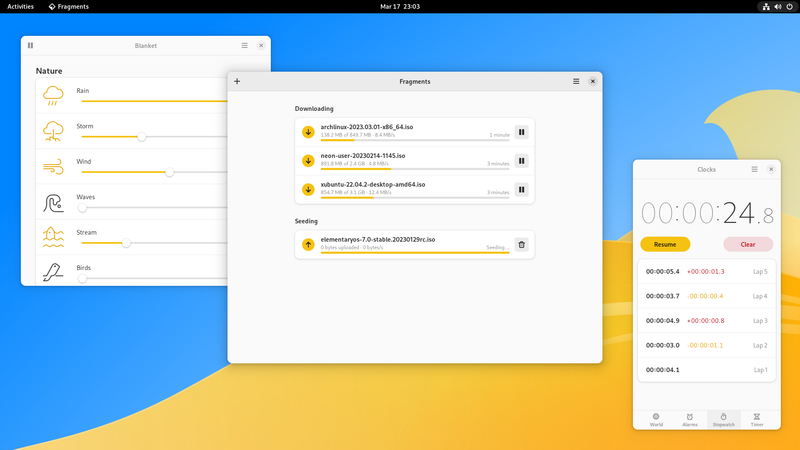This screenshot has width=800, height=450.
Task: Click the volume icon in system tray
Action: click(x=778, y=7)
